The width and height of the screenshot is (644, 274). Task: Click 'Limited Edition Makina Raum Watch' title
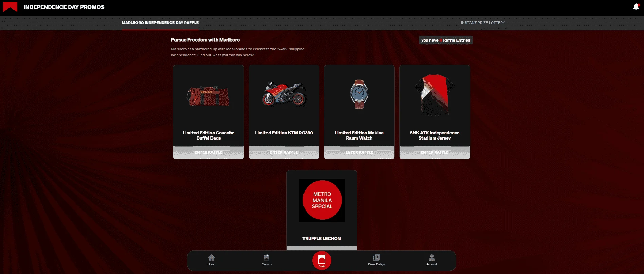pyautogui.click(x=359, y=135)
